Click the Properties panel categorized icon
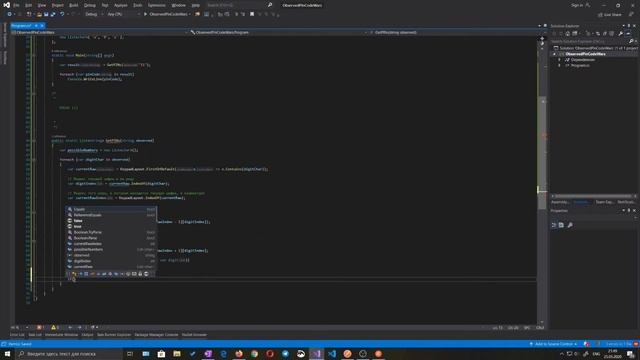 pyautogui.click(x=554, y=225)
